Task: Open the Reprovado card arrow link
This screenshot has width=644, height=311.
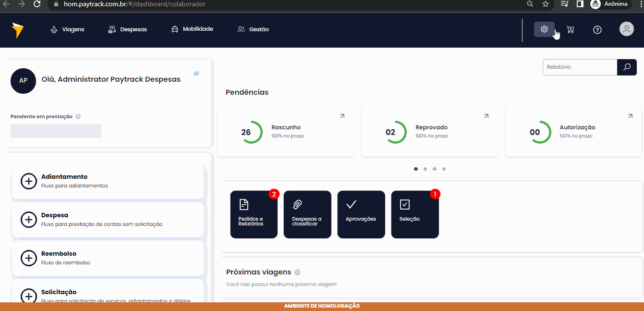Action: click(486, 116)
